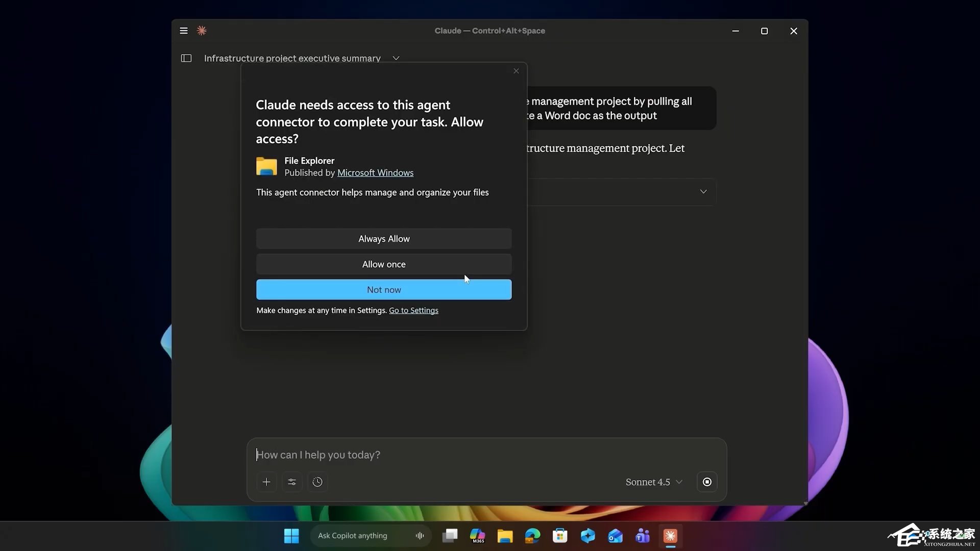The width and height of the screenshot is (980, 551).
Task: Click the user message bubble about Word doc
Action: 621,108
